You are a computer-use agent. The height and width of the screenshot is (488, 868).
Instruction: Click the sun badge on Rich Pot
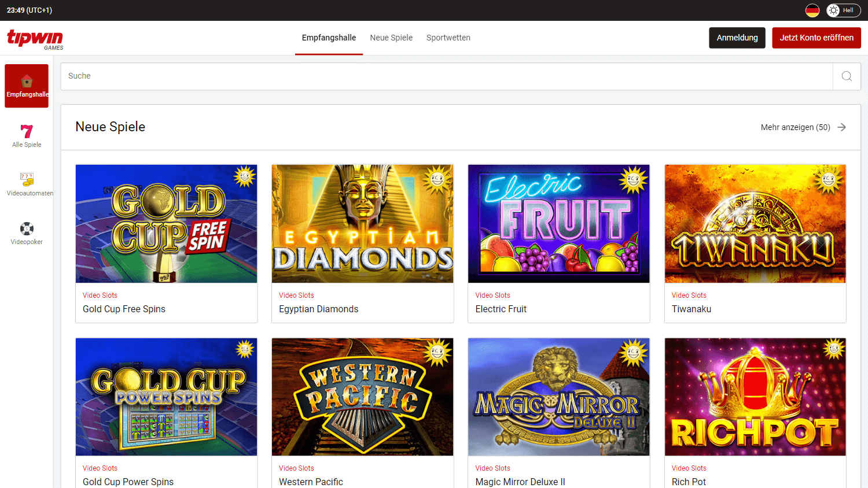[x=834, y=349]
